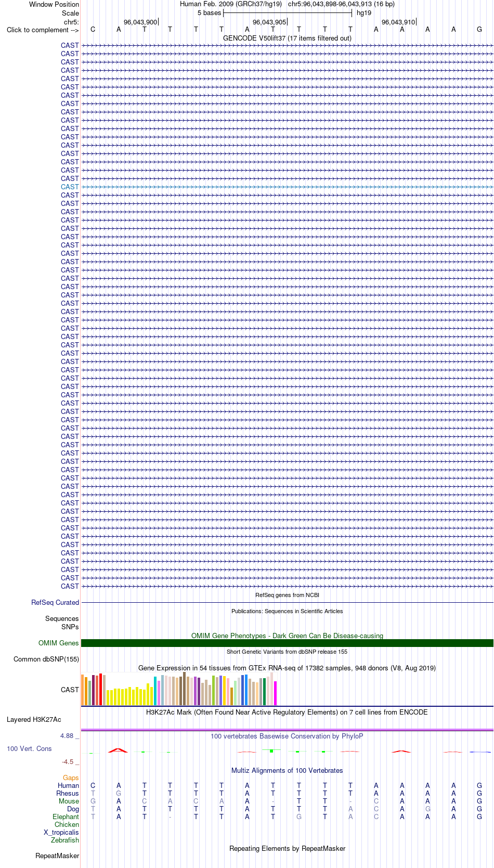Click the 'hg19' label next to the scale bar
Viewport: 494px width, 868px height.
tap(364, 13)
